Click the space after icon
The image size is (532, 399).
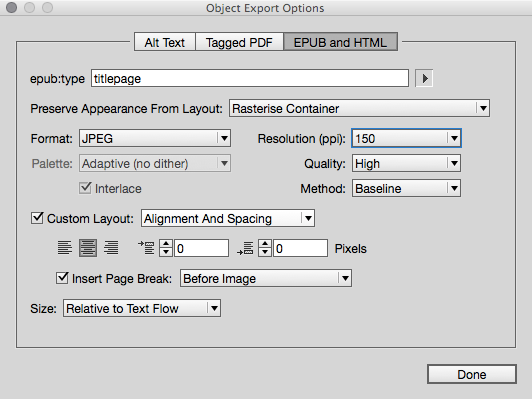(245, 248)
